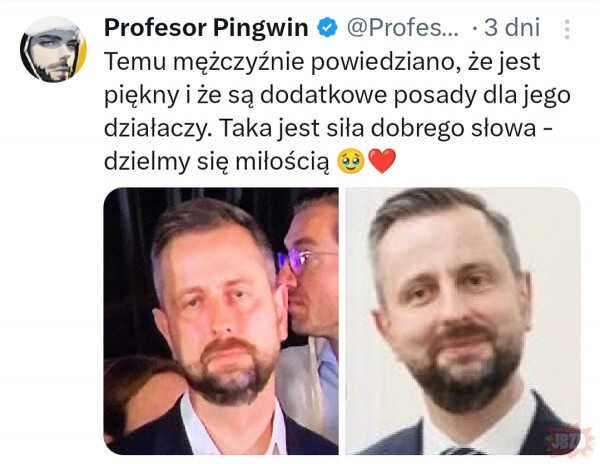This screenshot has height=464, width=600.
Task: Click the teary-eyed smiling emoji
Action: pyautogui.click(x=351, y=161)
